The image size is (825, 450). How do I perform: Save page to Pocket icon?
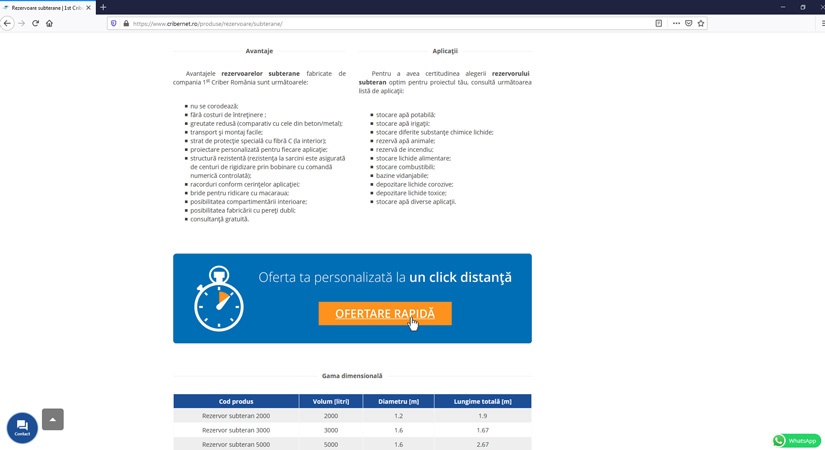(688, 23)
